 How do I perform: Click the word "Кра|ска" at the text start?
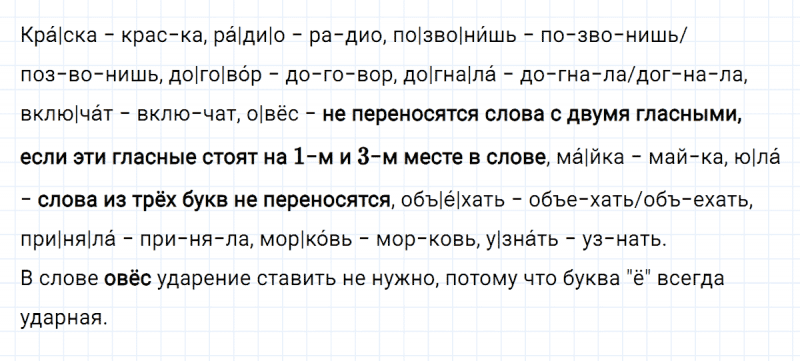(x=59, y=35)
